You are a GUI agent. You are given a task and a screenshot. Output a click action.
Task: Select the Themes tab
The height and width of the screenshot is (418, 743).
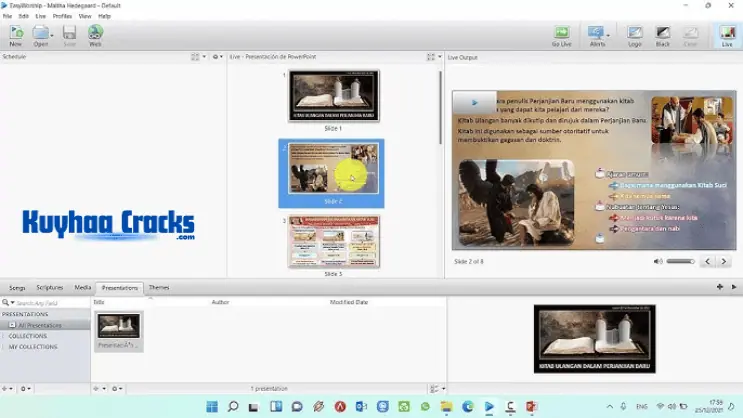pos(159,288)
